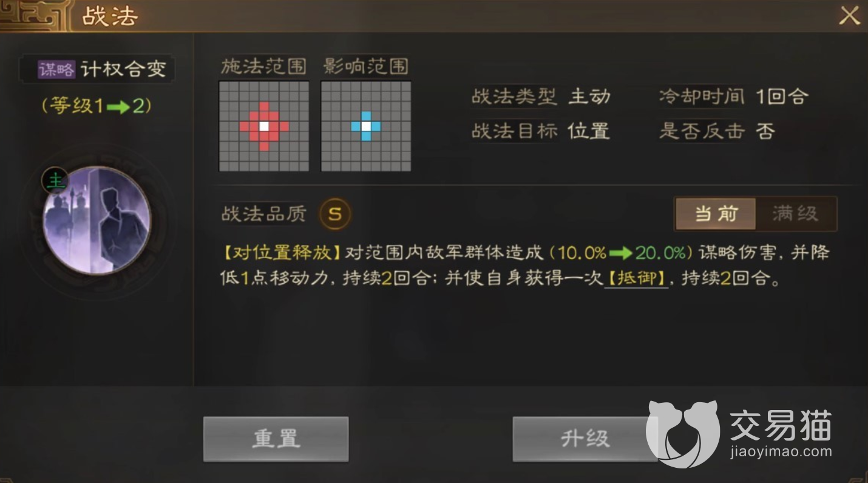Image resolution: width=868 pixels, height=483 pixels.
Task: Click the green level upgrade arrow
Action: click(120, 107)
